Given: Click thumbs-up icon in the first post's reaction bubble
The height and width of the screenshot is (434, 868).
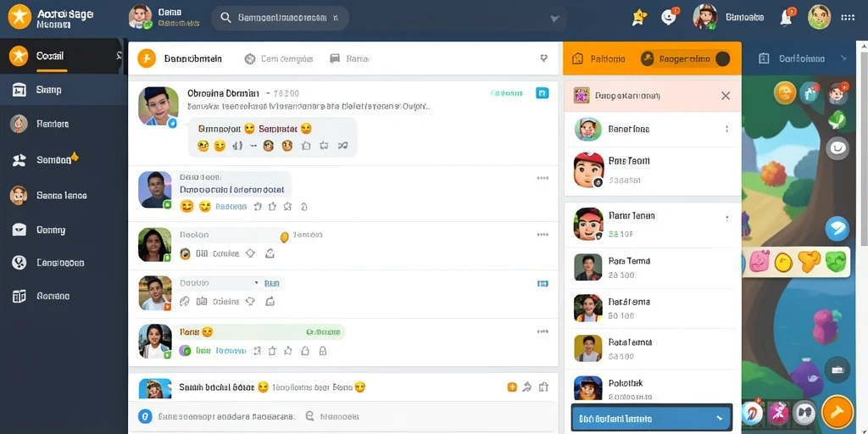Looking at the screenshot, I should pyautogui.click(x=305, y=146).
